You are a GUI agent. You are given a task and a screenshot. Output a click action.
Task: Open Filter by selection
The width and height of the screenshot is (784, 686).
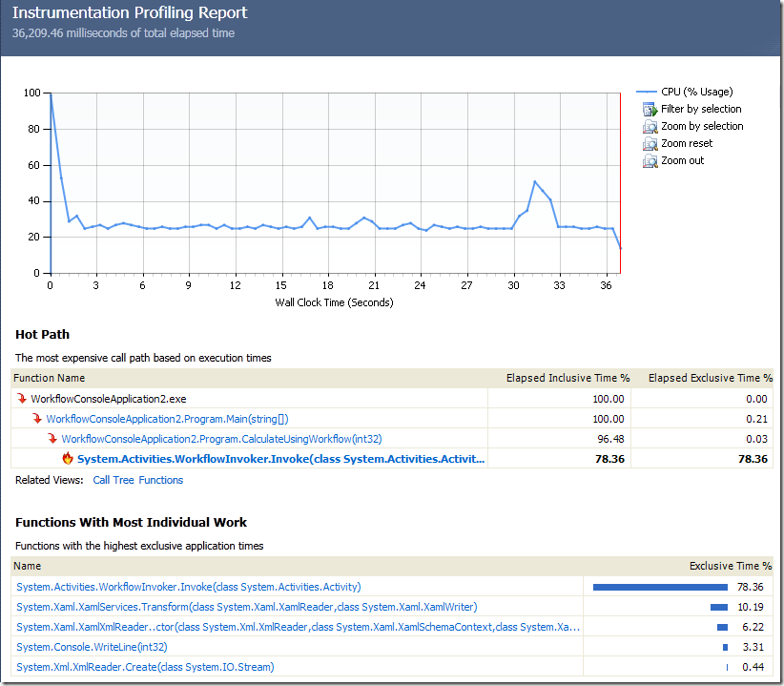point(700,109)
